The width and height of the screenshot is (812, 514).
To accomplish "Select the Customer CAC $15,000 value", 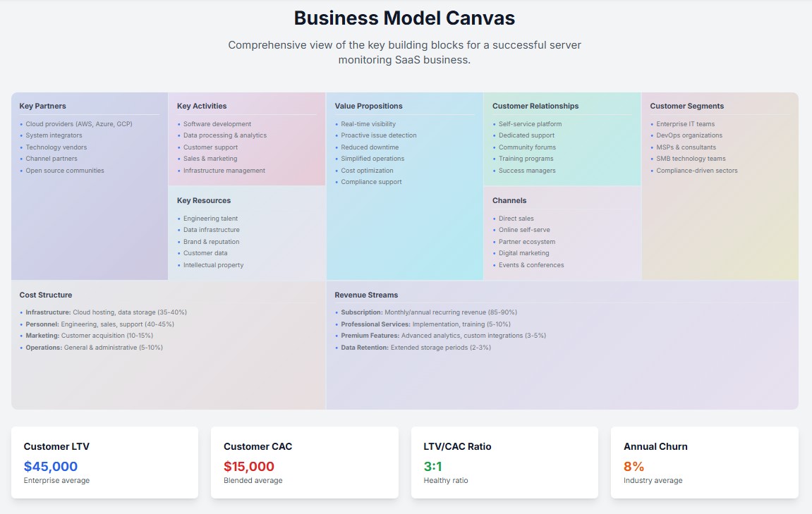I will pos(249,466).
